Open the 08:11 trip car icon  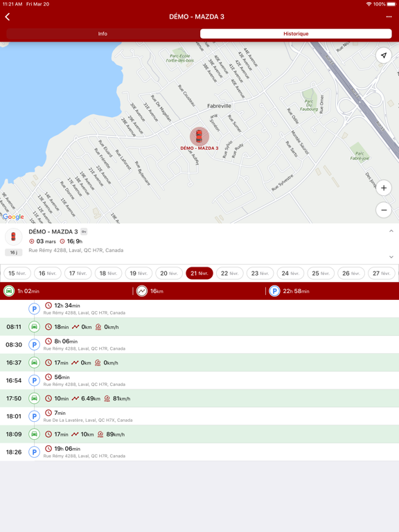point(34,327)
